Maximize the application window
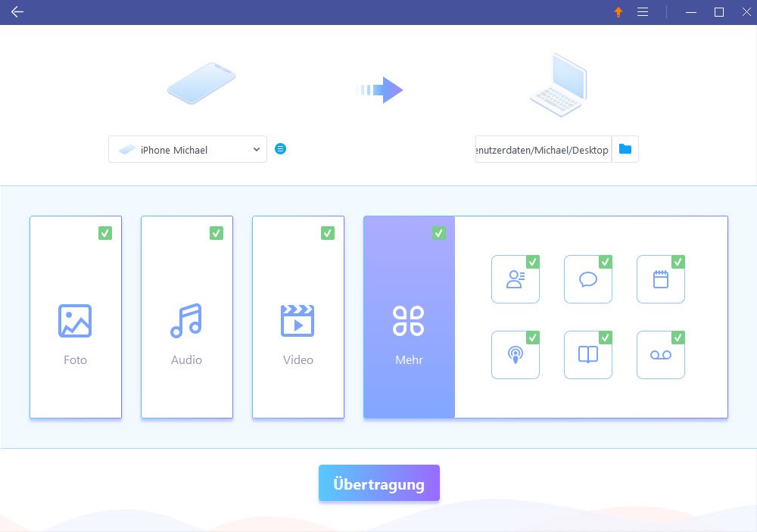 pyautogui.click(x=719, y=12)
